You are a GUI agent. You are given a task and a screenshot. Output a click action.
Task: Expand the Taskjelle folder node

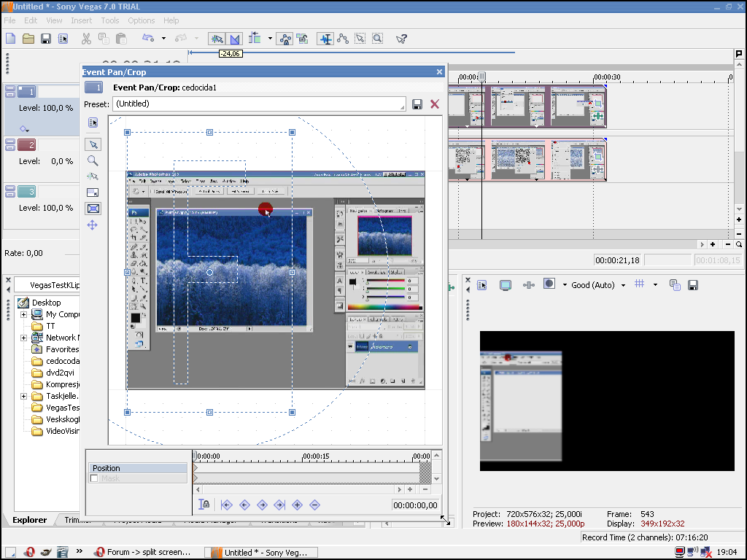coord(23,396)
